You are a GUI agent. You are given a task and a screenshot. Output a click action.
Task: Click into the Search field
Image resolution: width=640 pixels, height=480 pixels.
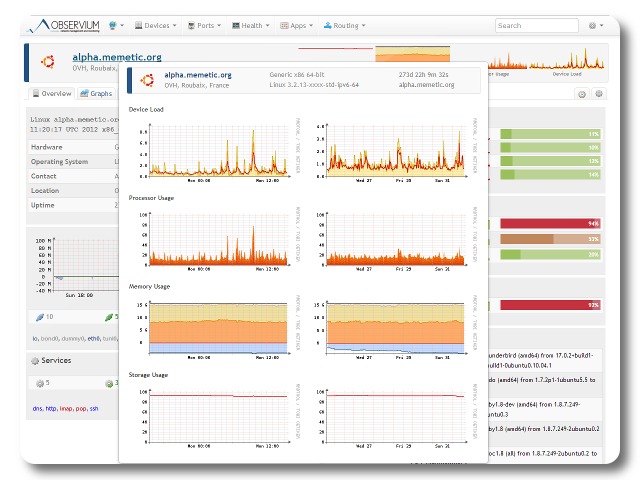(x=536, y=25)
